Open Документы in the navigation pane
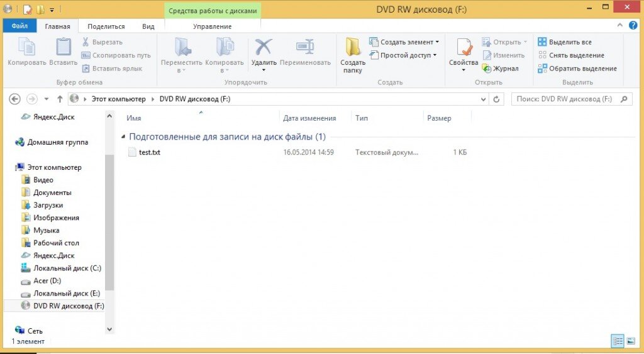This screenshot has height=354, width=644. [x=47, y=192]
